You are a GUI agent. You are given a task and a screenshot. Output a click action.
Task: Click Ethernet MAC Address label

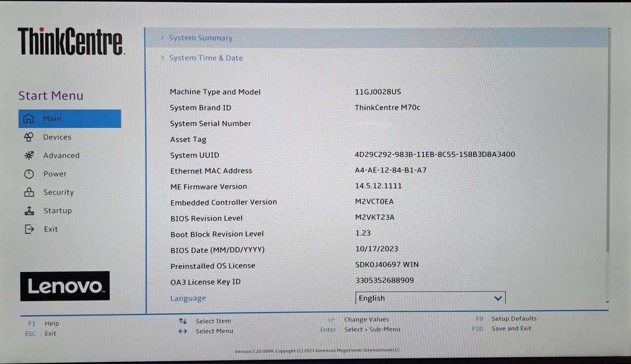211,171
